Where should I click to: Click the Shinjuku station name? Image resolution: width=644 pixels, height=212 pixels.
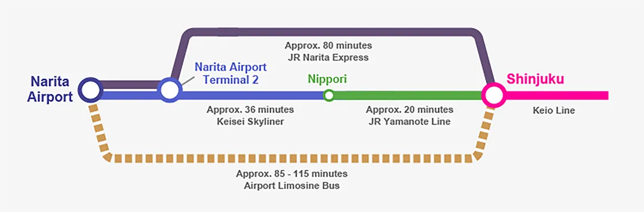[x=535, y=79]
